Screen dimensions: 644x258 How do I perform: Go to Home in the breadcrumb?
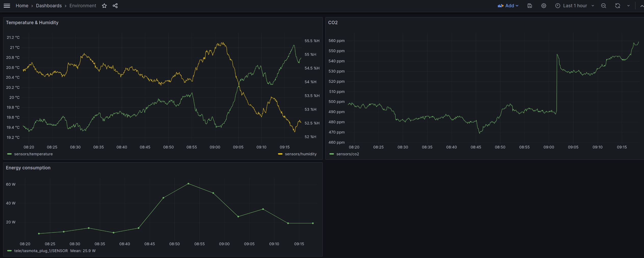pos(22,6)
